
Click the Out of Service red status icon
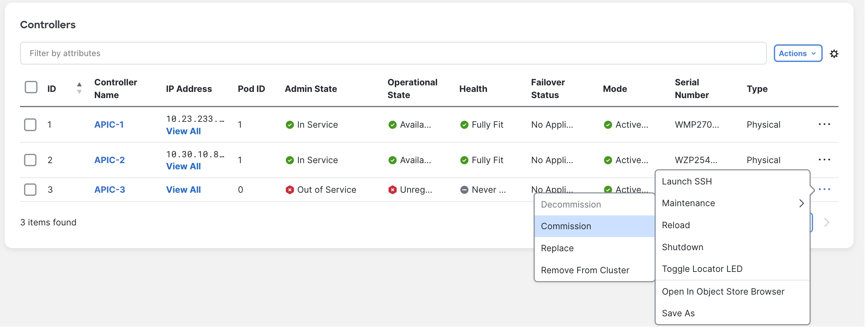290,190
